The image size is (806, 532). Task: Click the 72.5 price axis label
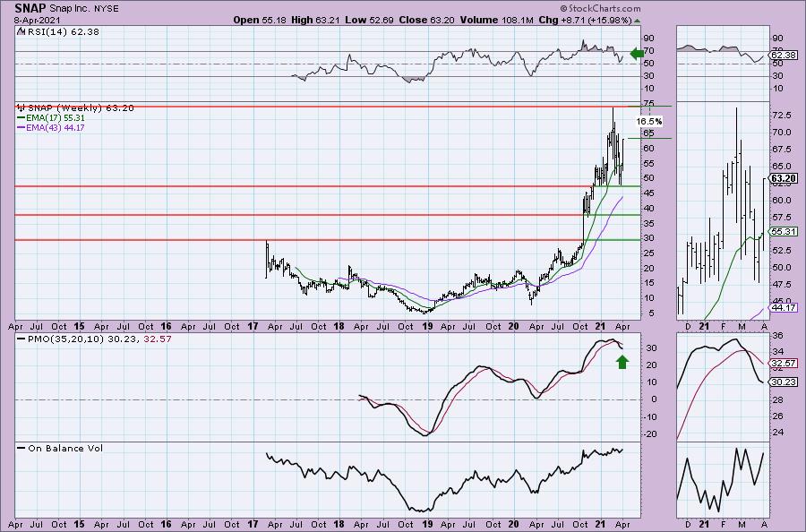click(781, 116)
